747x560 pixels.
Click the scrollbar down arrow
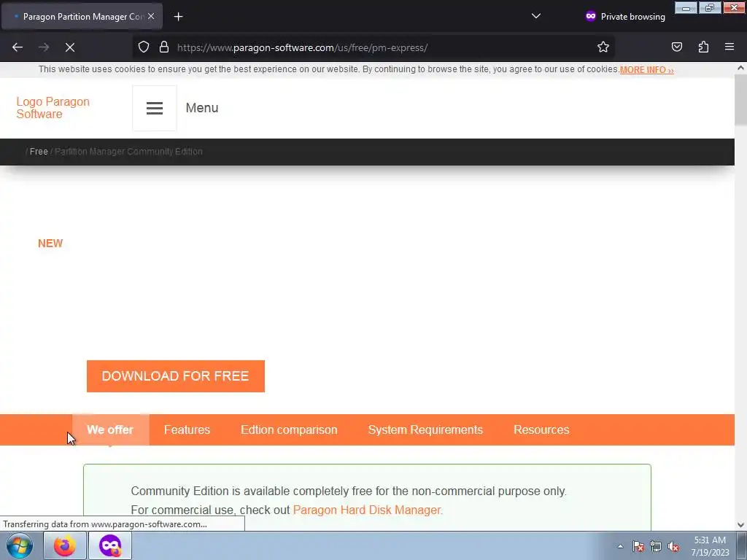coord(740,525)
